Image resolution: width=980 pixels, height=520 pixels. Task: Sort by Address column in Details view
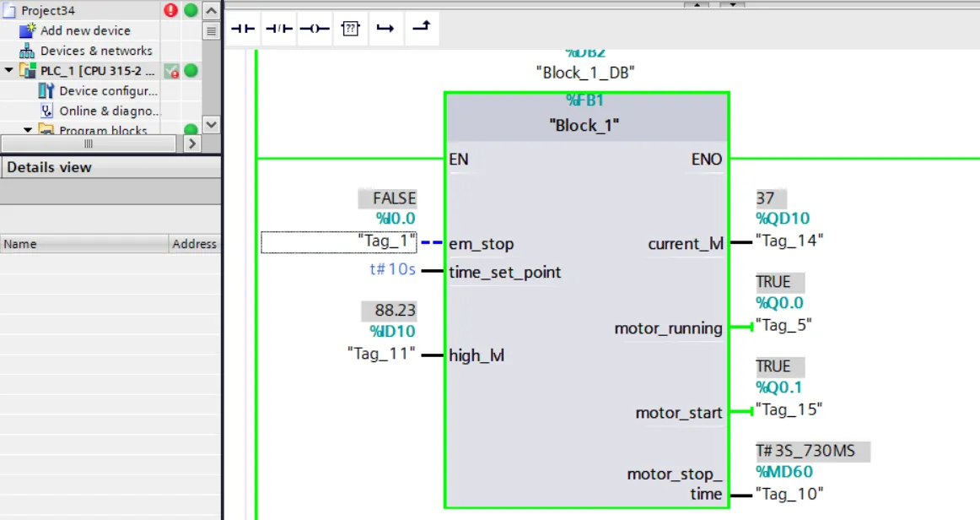(194, 244)
